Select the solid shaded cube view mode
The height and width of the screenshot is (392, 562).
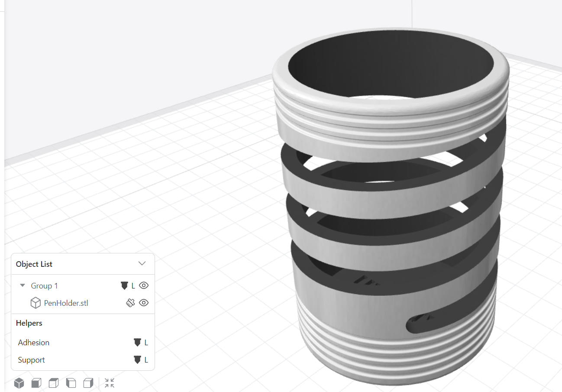(x=19, y=383)
